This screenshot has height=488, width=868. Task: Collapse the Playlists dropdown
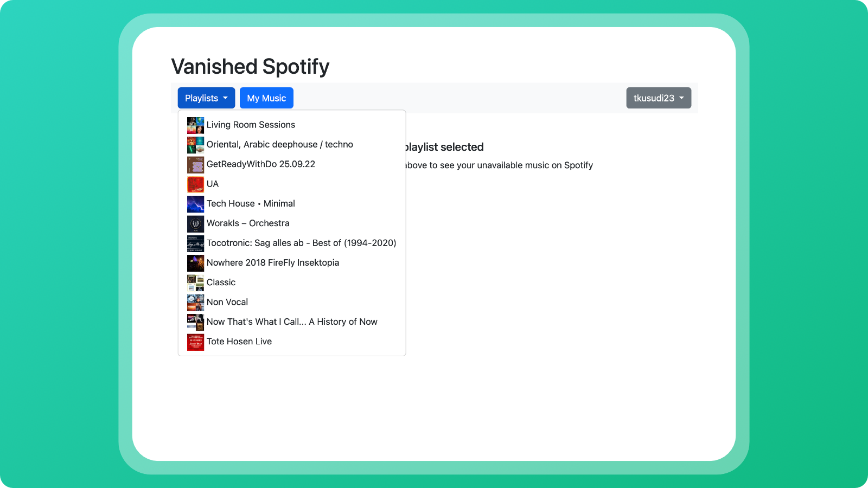tap(206, 98)
